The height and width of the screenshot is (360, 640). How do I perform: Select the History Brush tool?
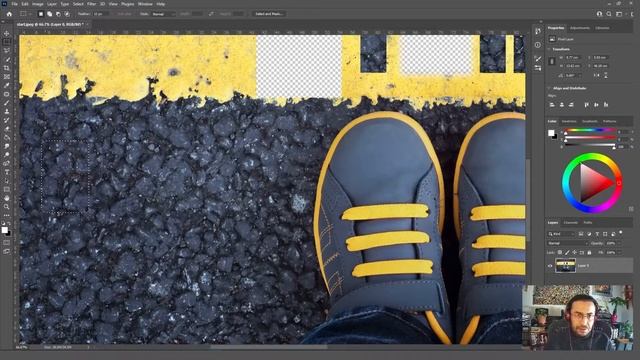[x=7, y=120]
